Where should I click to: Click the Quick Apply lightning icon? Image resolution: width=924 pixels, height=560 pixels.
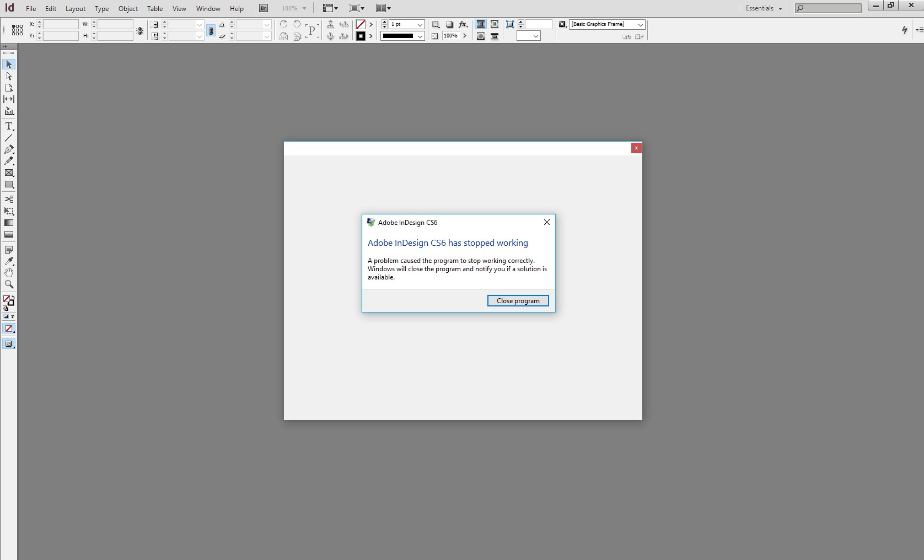coord(904,30)
